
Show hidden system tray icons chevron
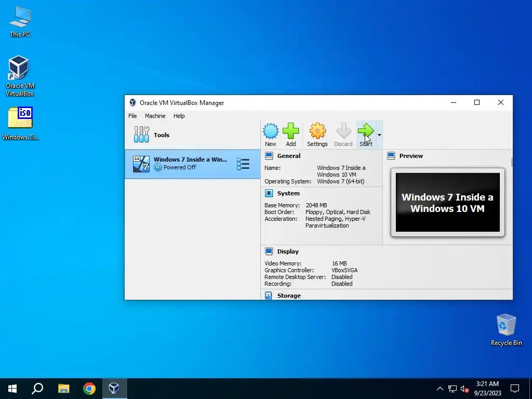[440, 389]
